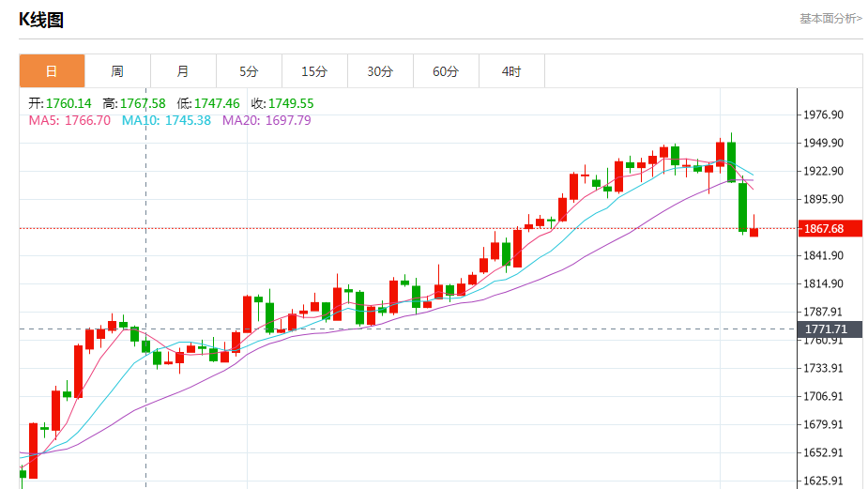Select the 15分 interval tab

[314, 71]
